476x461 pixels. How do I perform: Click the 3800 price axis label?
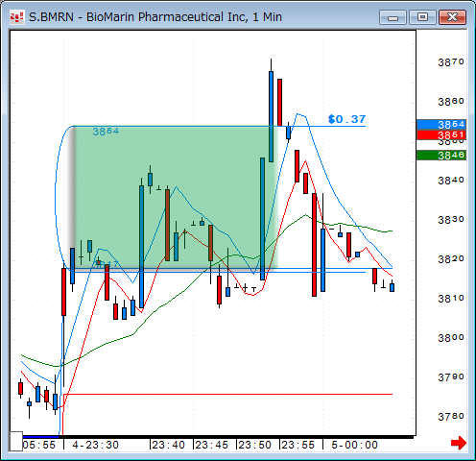[x=451, y=338]
